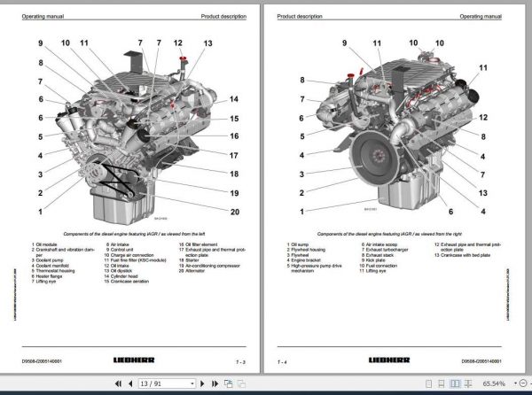Viewport: 532px width, 395px height.
Task: Click legend entry '13 Crankcase with bed plate'
Action: click(463, 255)
